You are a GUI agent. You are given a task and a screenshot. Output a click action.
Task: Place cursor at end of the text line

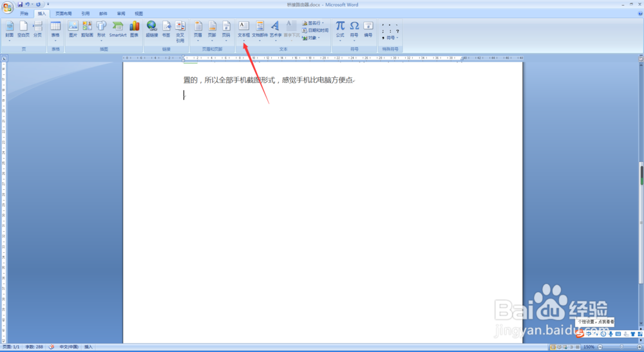click(353, 80)
